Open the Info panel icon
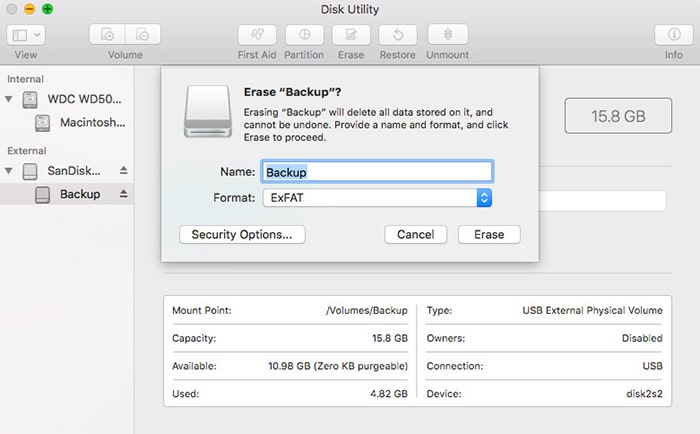 (674, 35)
